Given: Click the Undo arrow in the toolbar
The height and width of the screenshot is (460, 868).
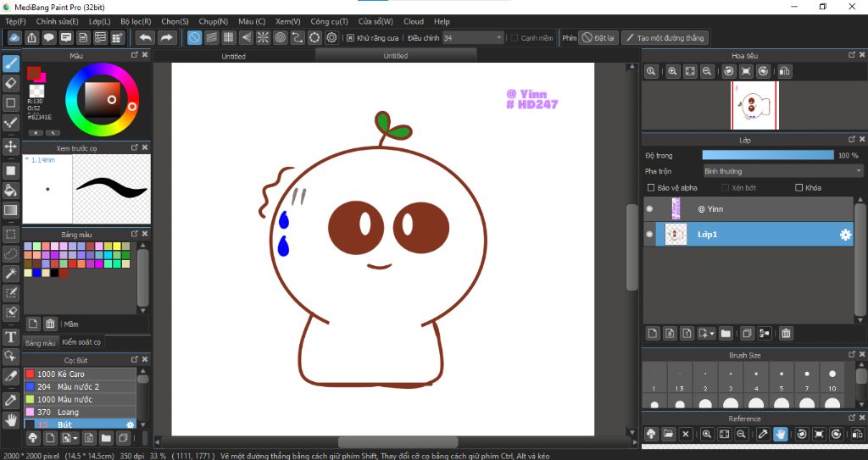Looking at the screenshot, I should (x=145, y=37).
